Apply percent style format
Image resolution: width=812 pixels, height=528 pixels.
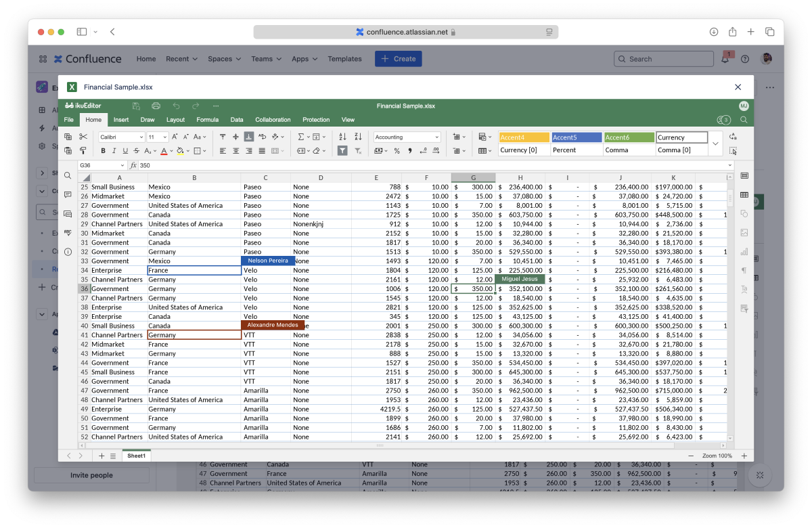click(397, 151)
